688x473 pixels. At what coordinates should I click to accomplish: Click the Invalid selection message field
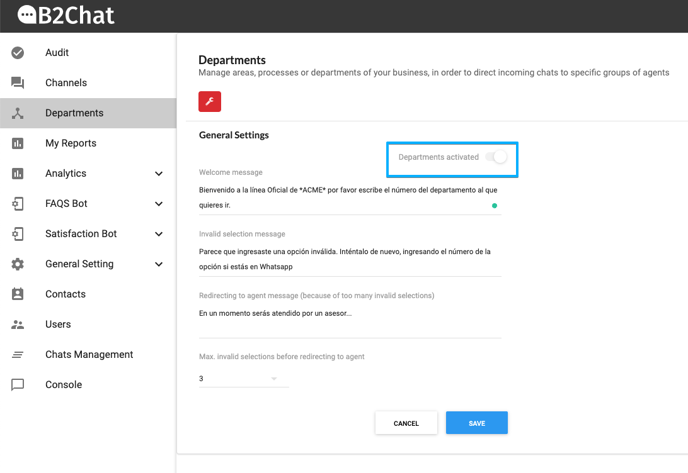pos(350,259)
